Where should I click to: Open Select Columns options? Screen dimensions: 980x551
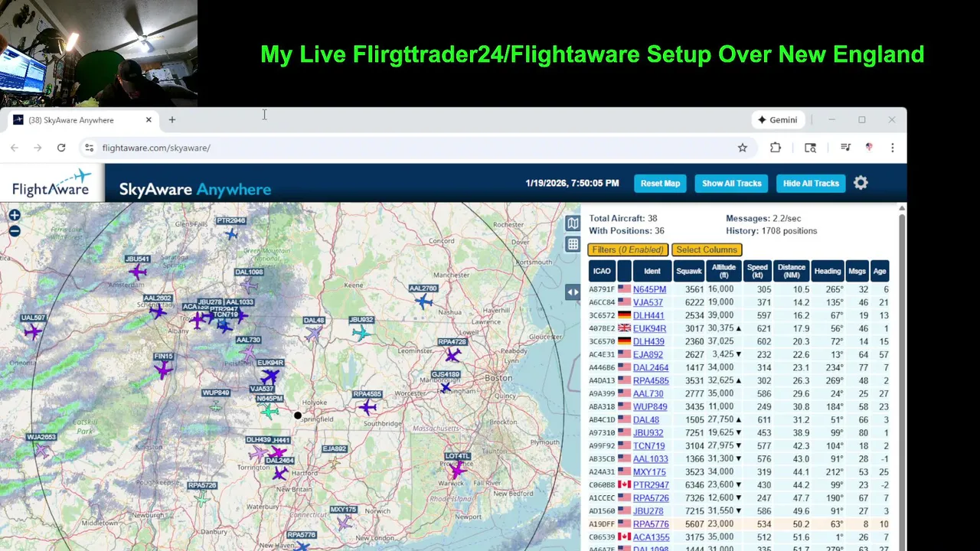[707, 249]
